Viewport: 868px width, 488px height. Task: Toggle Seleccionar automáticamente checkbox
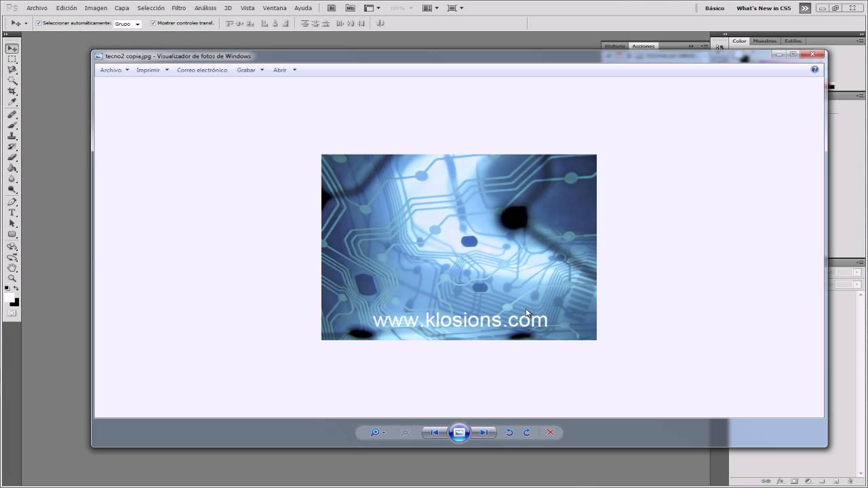click(x=38, y=23)
